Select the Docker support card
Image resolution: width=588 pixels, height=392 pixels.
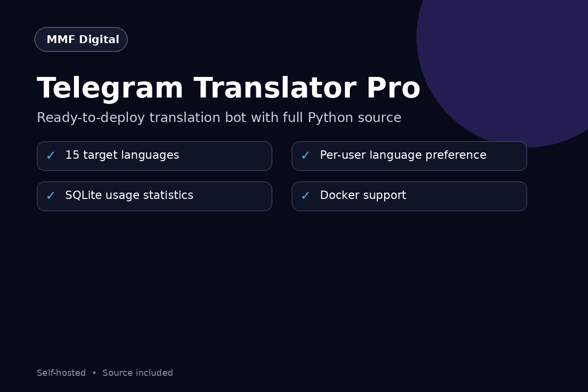(409, 196)
